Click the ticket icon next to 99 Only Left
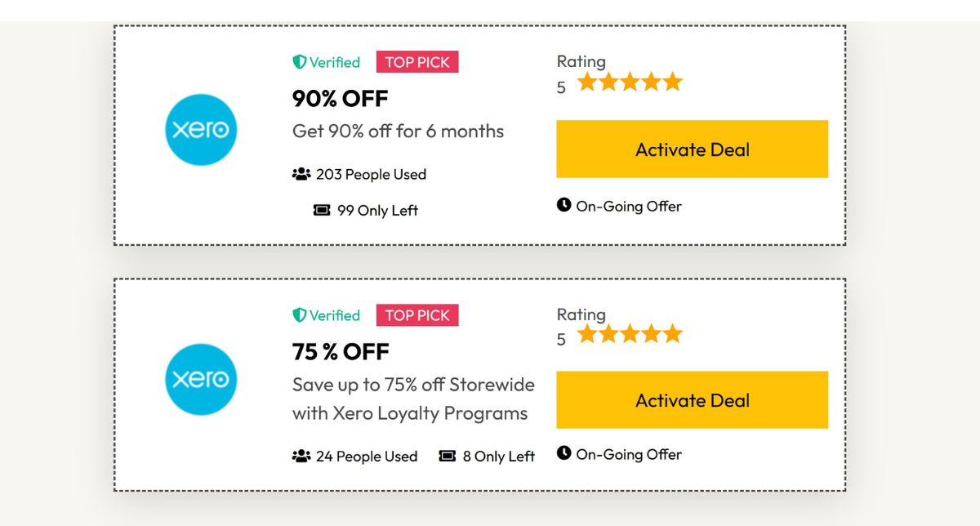The height and width of the screenshot is (526, 980). (322, 211)
